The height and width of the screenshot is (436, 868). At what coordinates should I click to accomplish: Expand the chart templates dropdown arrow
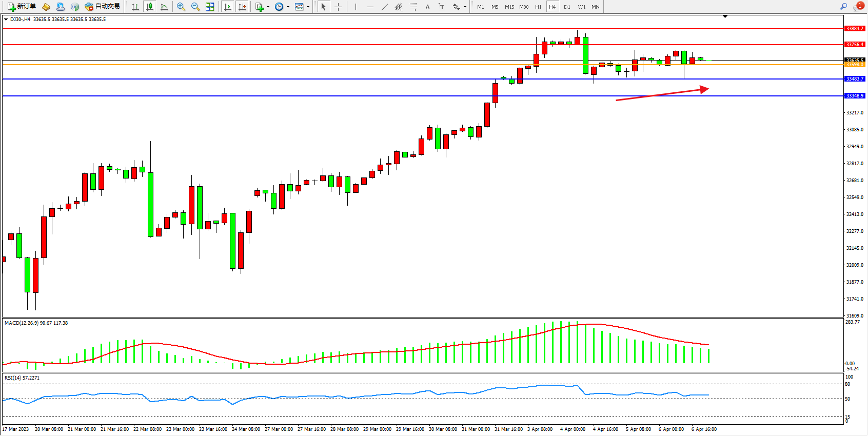[x=308, y=7]
